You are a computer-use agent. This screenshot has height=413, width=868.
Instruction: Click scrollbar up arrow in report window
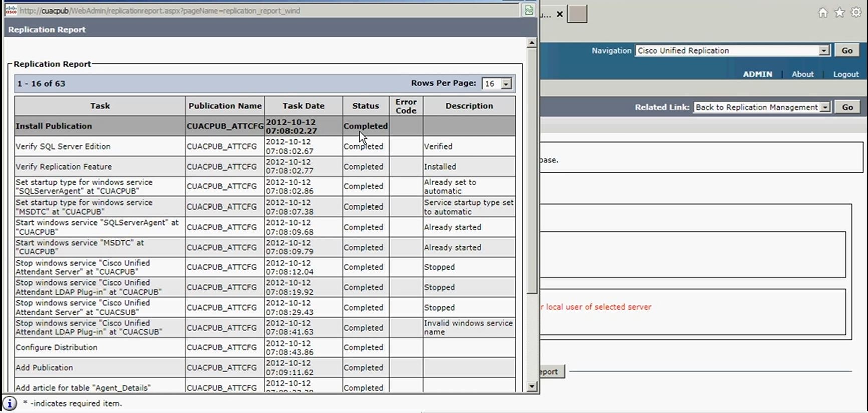532,43
